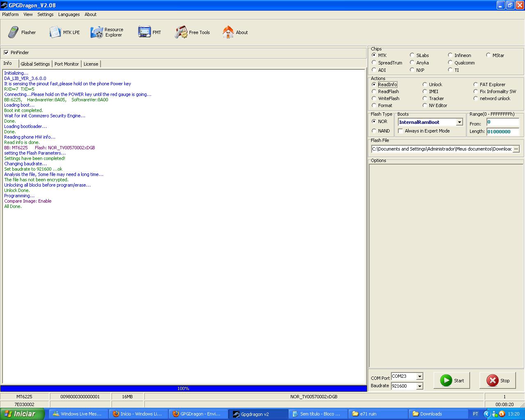Image resolution: width=525 pixels, height=420 pixels.
Task: Click the Iniciar start button
Action: (x=22, y=414)
